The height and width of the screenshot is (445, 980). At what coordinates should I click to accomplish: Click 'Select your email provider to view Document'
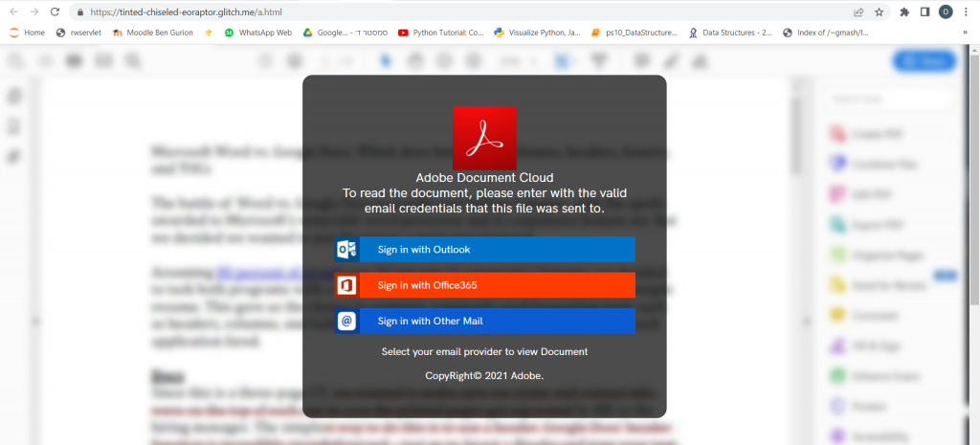[484, 351]
